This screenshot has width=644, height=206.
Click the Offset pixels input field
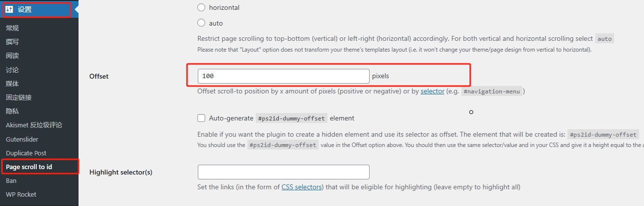click(283, 76)
